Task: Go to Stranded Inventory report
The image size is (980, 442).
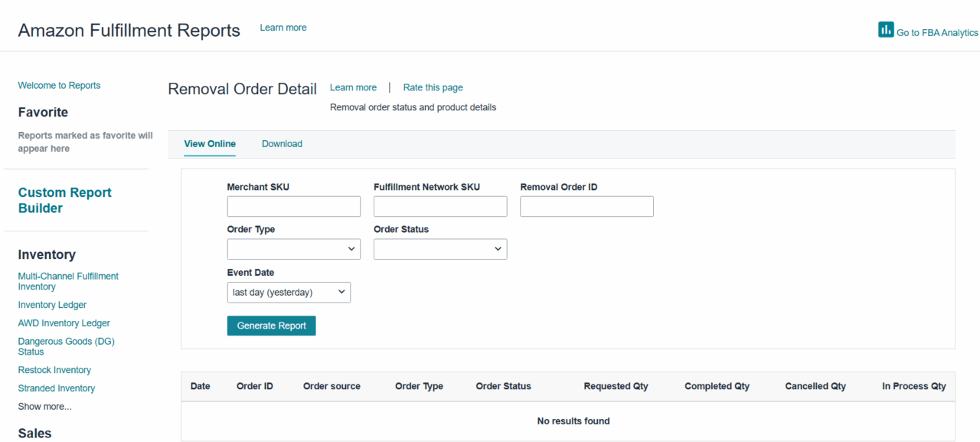Action: click(57, 388)
